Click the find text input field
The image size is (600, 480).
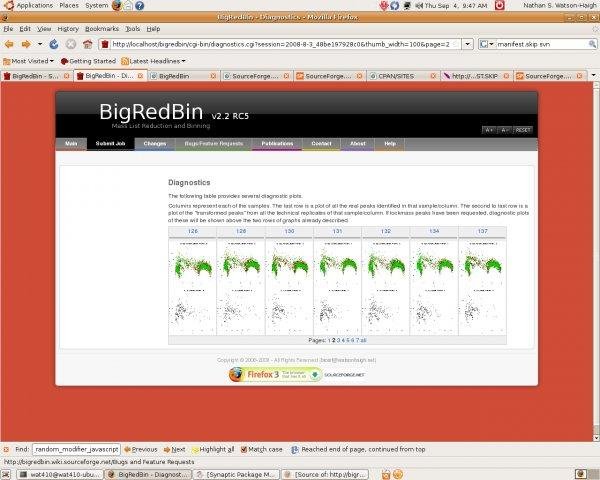77,449
